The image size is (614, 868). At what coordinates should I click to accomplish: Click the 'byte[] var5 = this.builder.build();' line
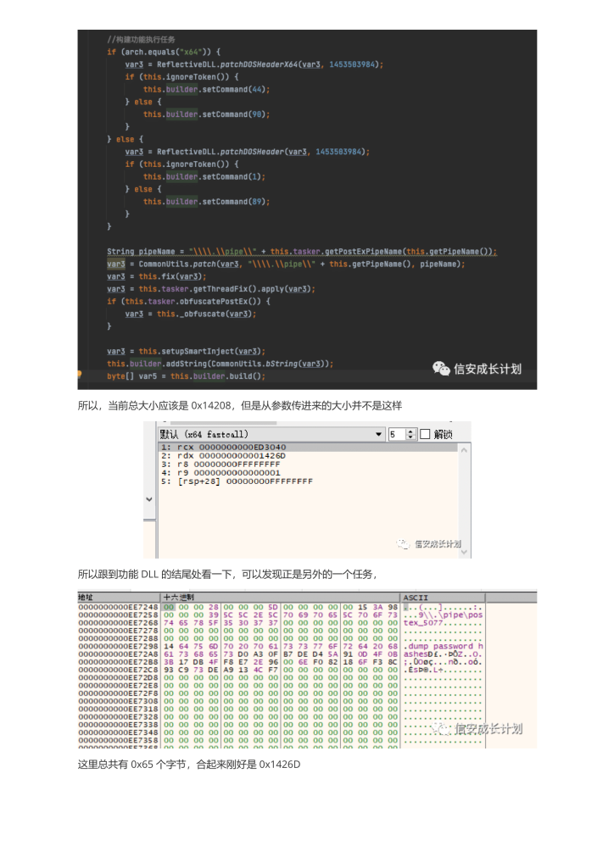[x=186, y=376]
